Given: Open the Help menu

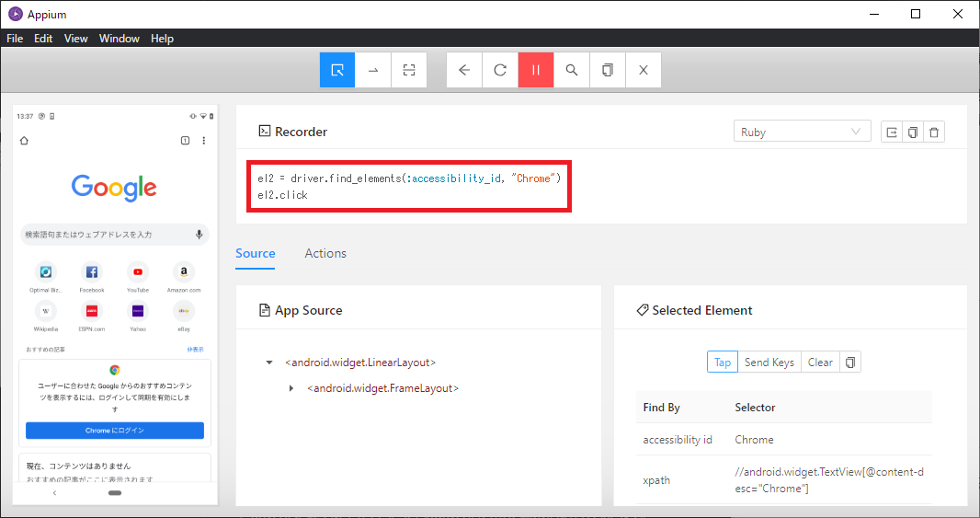Looking at the screenshot, I should [162, 38].
